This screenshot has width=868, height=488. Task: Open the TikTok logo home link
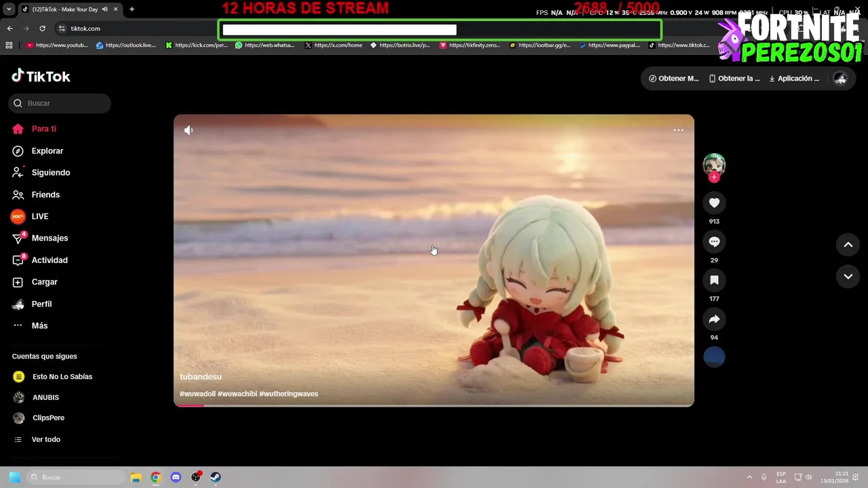click(41, 76)
